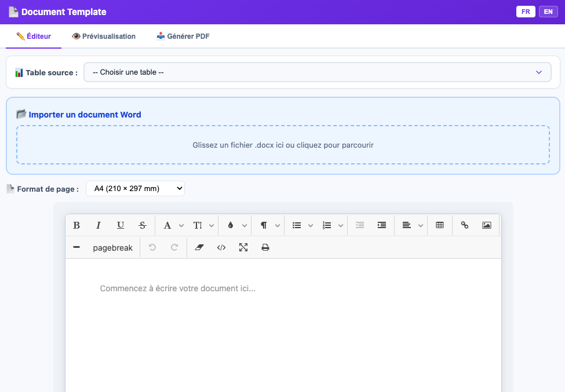Toggle bold formatting
This screenshot has width=565, height=392.
(x=76, y=225)
